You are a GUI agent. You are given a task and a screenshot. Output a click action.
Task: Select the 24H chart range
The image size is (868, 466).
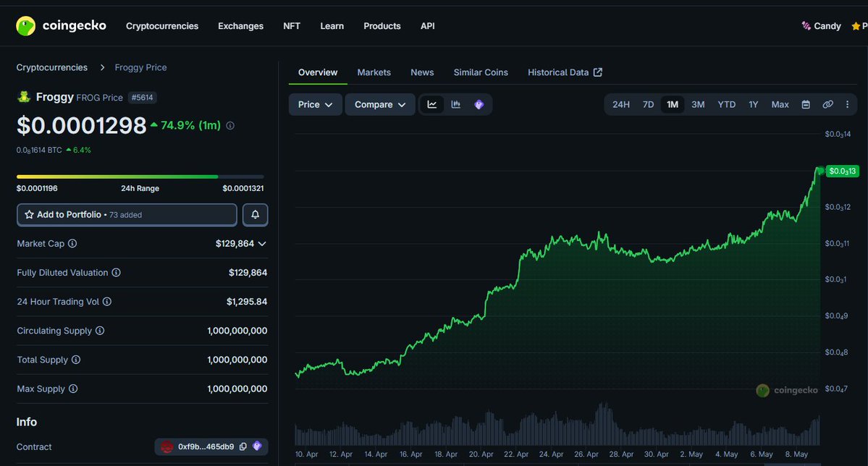point(621,105)
